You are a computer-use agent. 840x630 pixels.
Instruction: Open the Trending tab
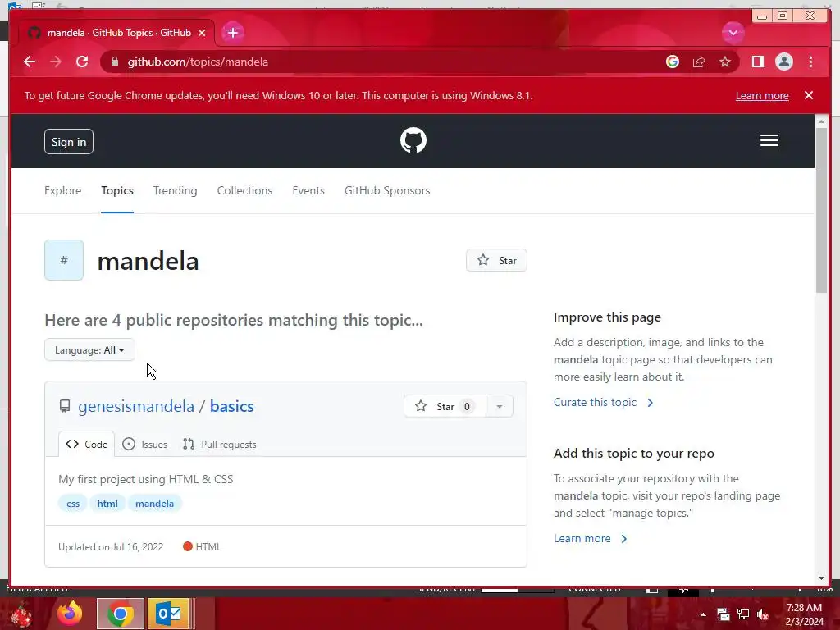click(176, 190)
